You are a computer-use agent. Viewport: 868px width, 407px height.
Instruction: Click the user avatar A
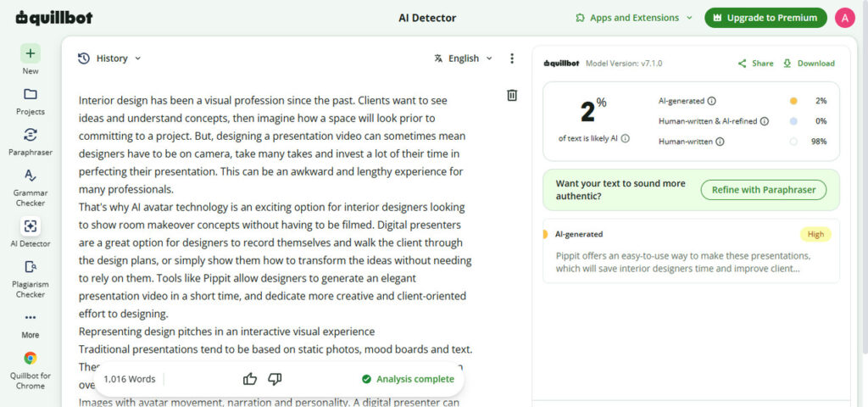pyautogui.click(x=845, y=18)
